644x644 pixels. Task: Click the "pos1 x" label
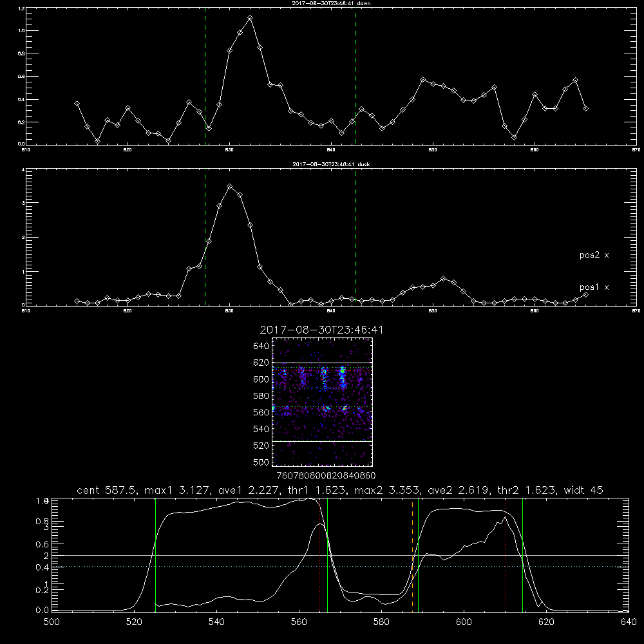click(594, 287)
